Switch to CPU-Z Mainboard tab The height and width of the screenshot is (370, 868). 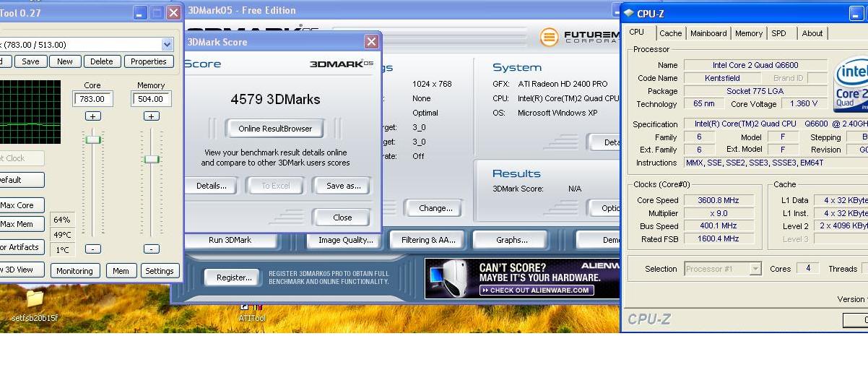708,33
